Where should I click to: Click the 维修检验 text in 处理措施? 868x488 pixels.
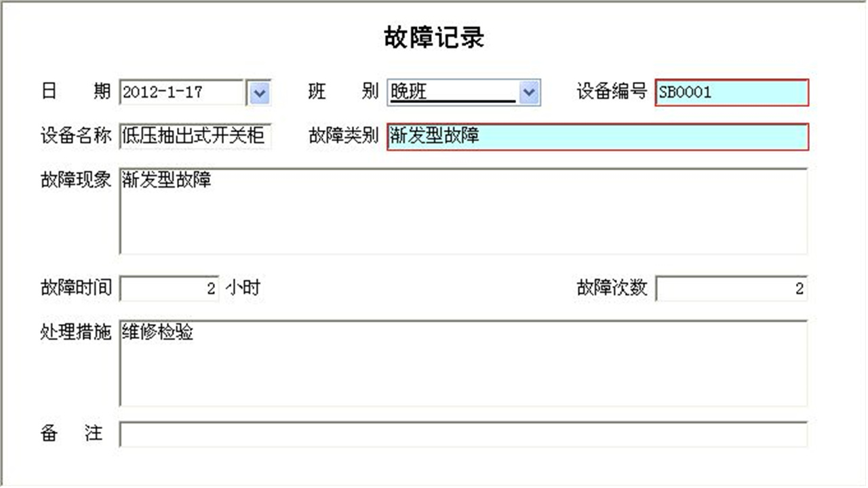click(x=157, y=332)
